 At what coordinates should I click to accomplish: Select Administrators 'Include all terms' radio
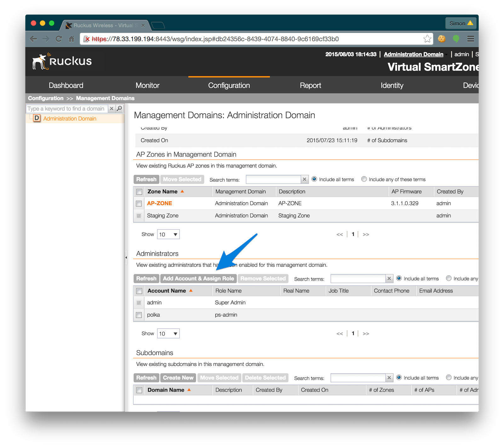pos(399,278)
